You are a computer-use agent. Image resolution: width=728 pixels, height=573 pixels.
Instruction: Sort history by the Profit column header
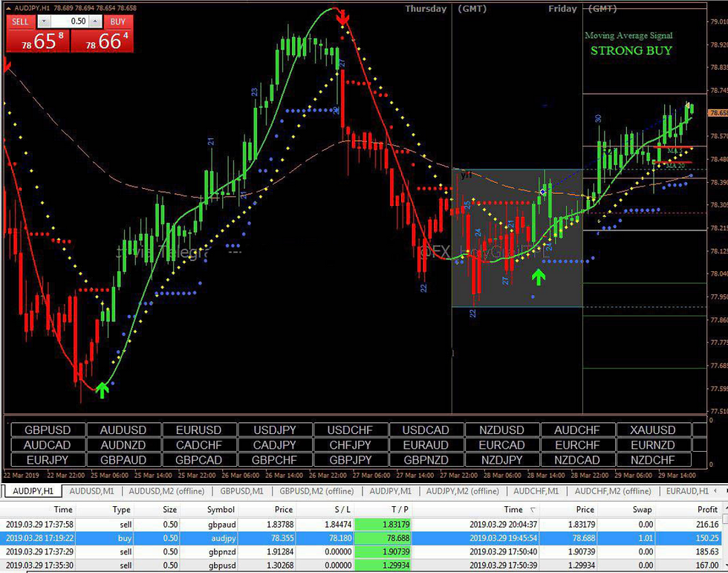(707, 509)
